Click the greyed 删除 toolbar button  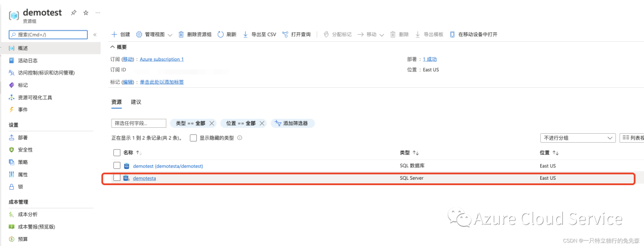399,35
